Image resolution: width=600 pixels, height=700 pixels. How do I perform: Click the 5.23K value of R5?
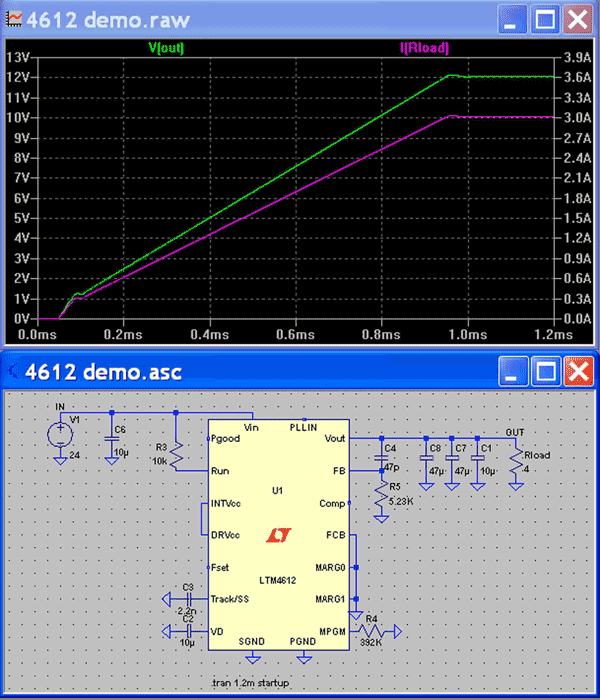point(400,501)
